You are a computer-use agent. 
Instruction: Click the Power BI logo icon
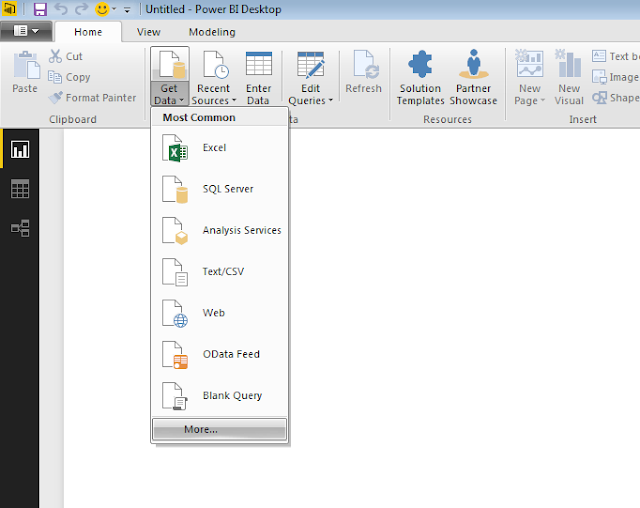pyautogui.click(x=9, y=9)
